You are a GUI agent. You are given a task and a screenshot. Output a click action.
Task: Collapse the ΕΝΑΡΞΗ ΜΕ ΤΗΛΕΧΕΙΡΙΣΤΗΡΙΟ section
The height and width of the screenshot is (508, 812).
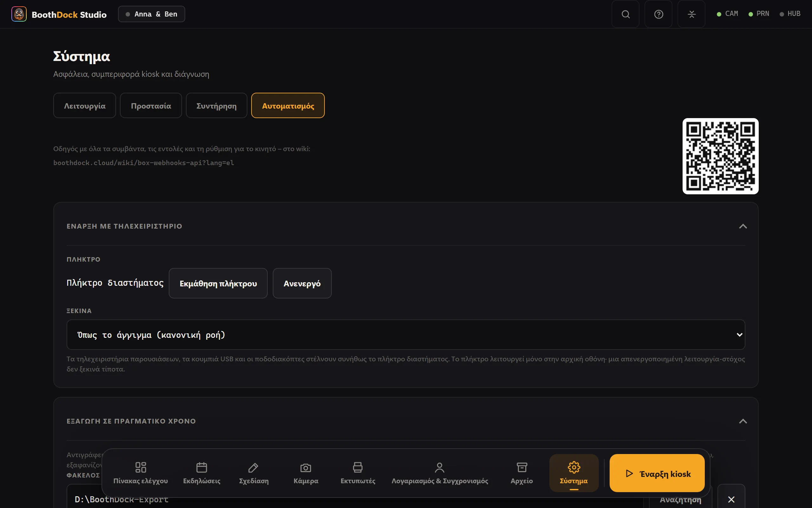point(743,226)
